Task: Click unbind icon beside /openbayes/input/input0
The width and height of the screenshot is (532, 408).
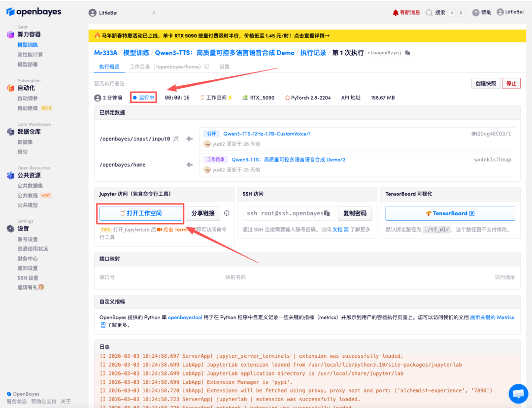Action: click(176, 139)
